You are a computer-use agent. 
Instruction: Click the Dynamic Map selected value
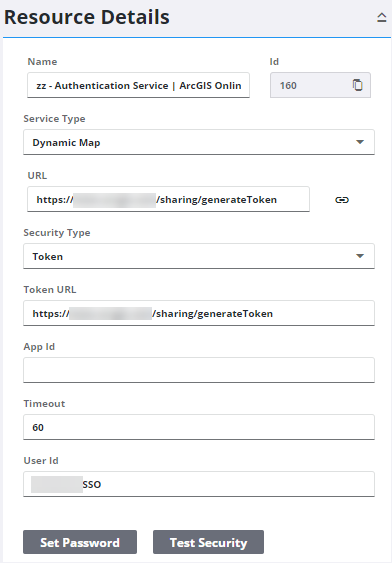click(x=66, y=143)
